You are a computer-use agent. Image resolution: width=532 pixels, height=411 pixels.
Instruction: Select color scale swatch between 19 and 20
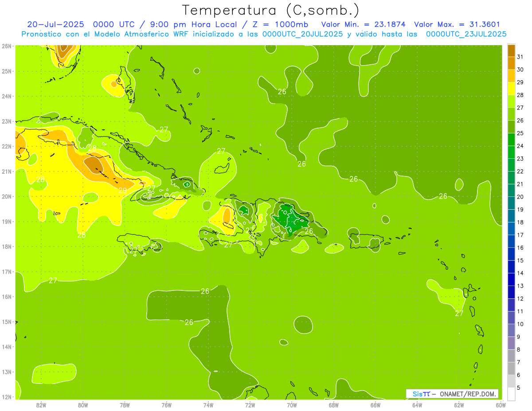click(511, 203)
